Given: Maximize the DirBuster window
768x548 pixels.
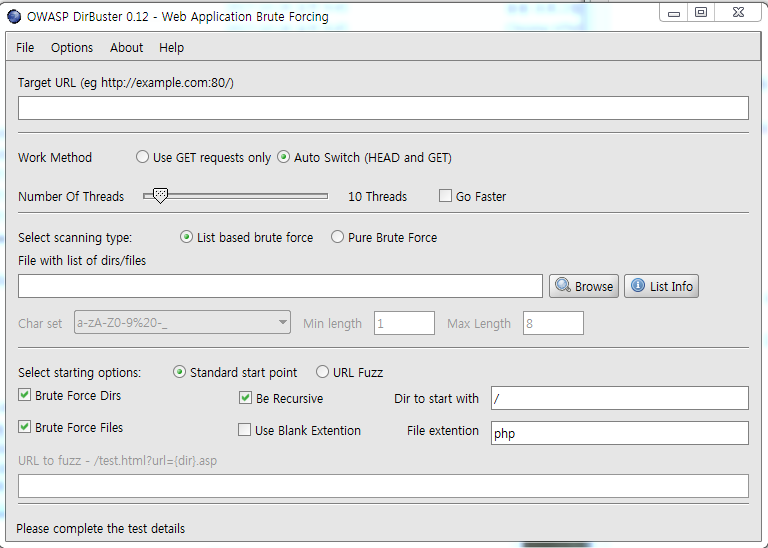Looking at the screenshot, I should pyautogui.click(x=701, y=13).
